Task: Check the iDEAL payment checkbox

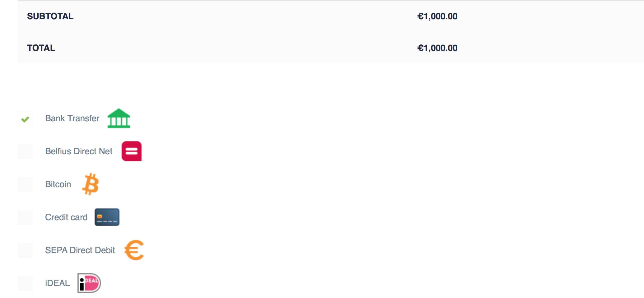Action: point(25,284)
